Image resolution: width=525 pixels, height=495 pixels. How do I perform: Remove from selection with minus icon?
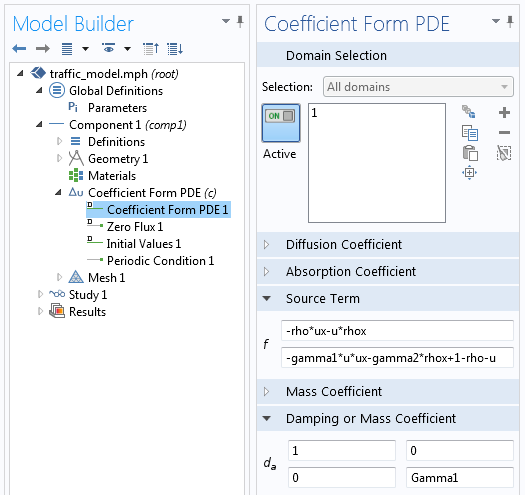pos(504,133)
